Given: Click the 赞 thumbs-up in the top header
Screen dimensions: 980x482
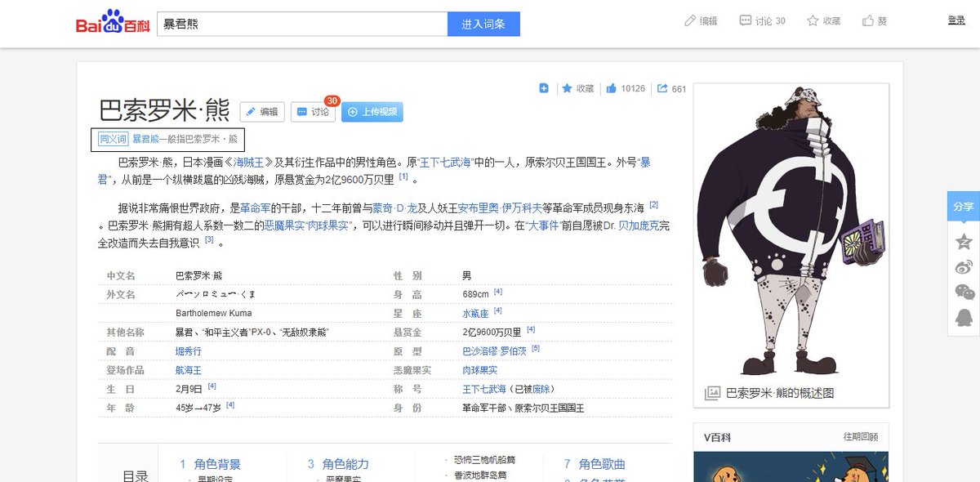Looking at the screenshot, I should pyautogui.click(x=875, y=20).
